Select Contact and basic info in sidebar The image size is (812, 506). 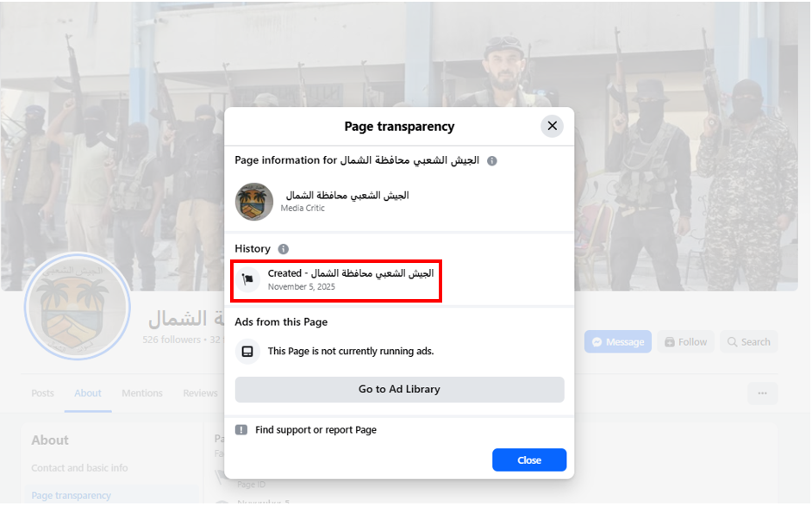point(79,468)
